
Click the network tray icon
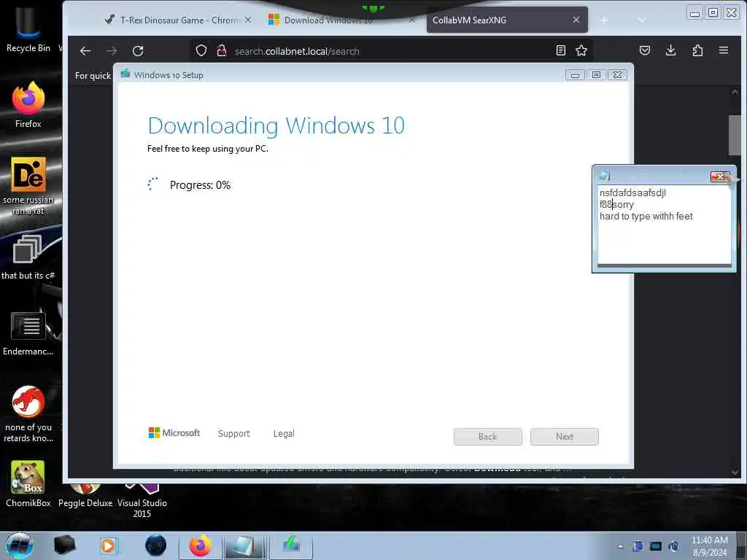tap(656, 546)
